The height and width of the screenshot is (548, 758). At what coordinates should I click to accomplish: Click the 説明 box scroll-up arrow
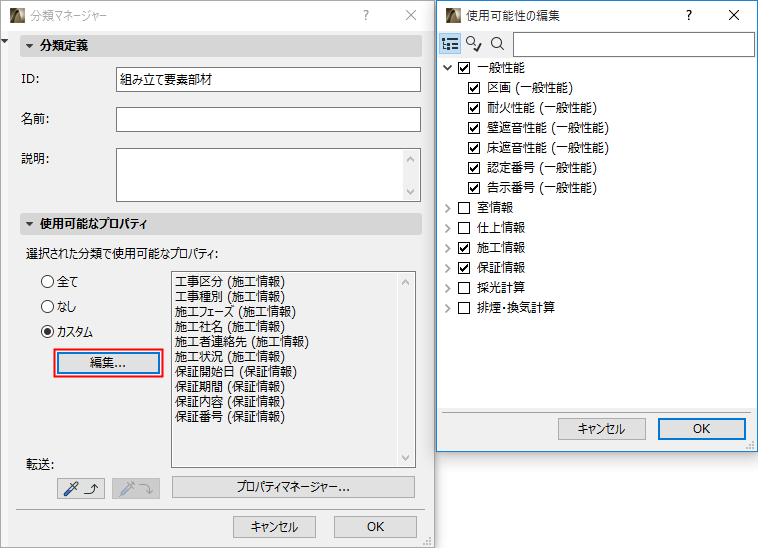[410, 159]
